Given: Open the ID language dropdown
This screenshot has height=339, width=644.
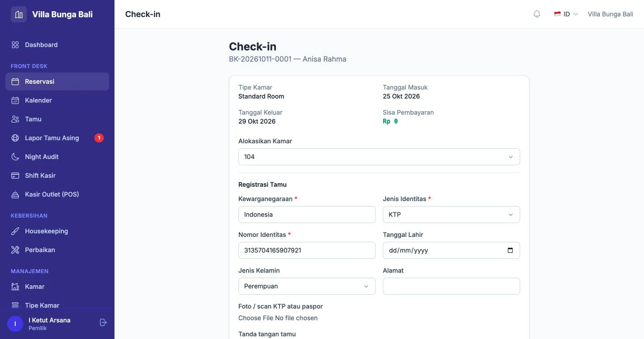Looking at the screenshot, I should pos(566,14).
